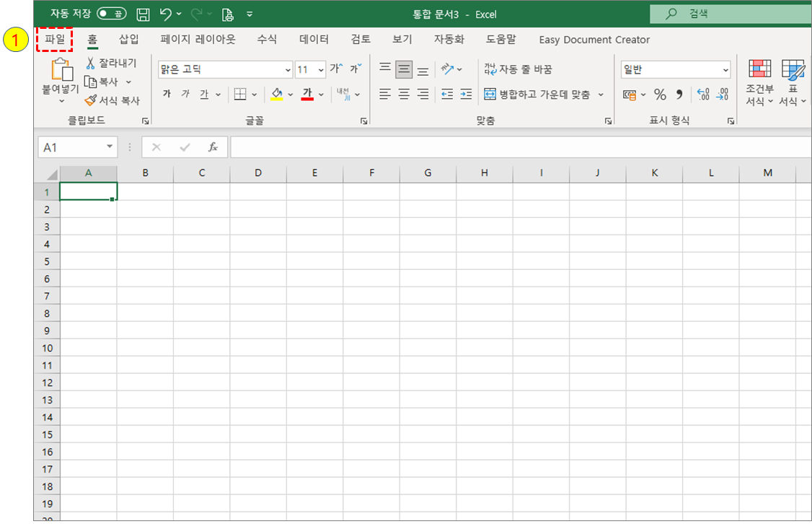Open the font size dropdown showing 11
This screenshot has height=524, width=812.
click(321, 69)
